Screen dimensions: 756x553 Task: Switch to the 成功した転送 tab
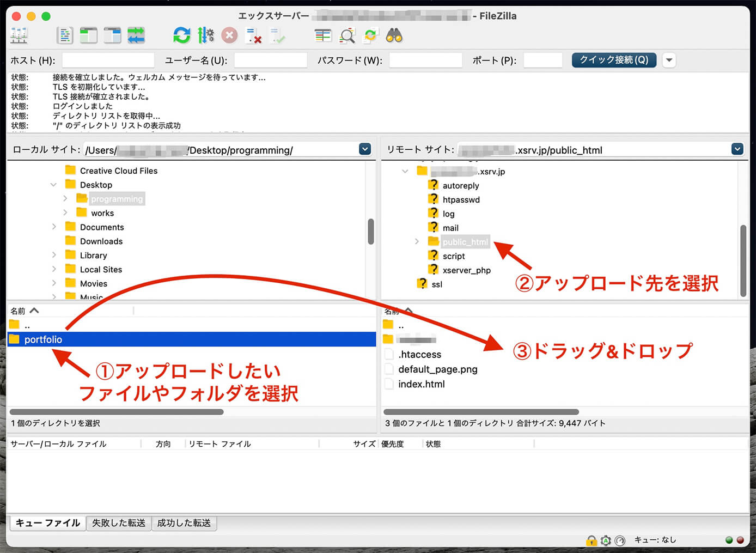click(184, 523)
